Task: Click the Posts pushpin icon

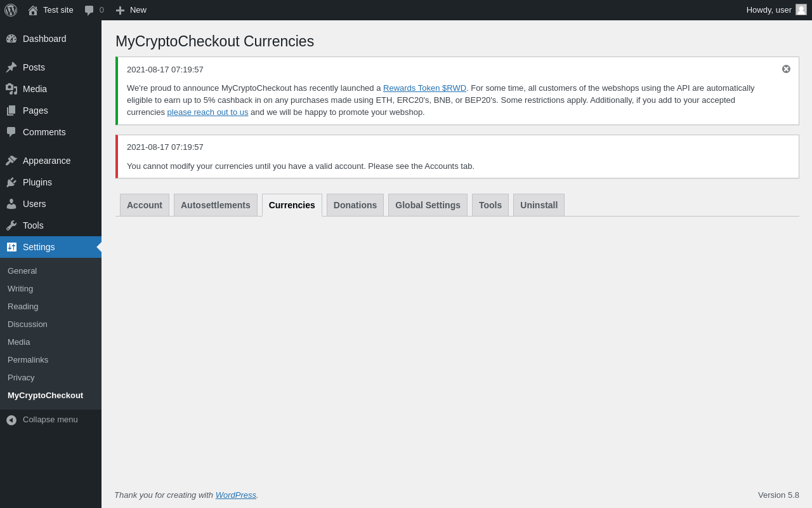Action: coord(11,67)
